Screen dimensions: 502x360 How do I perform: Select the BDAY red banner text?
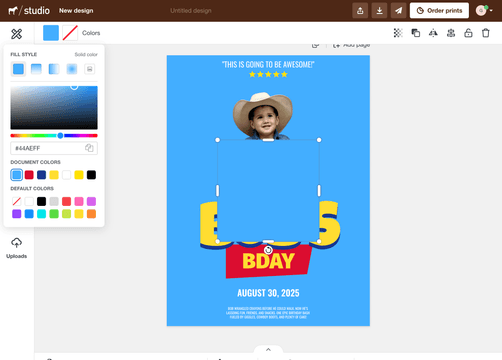(x=268, y=261)
